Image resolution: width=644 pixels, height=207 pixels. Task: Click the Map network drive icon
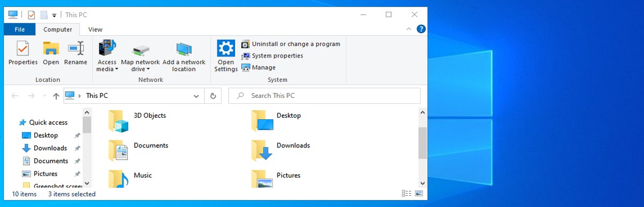(141, 49)
